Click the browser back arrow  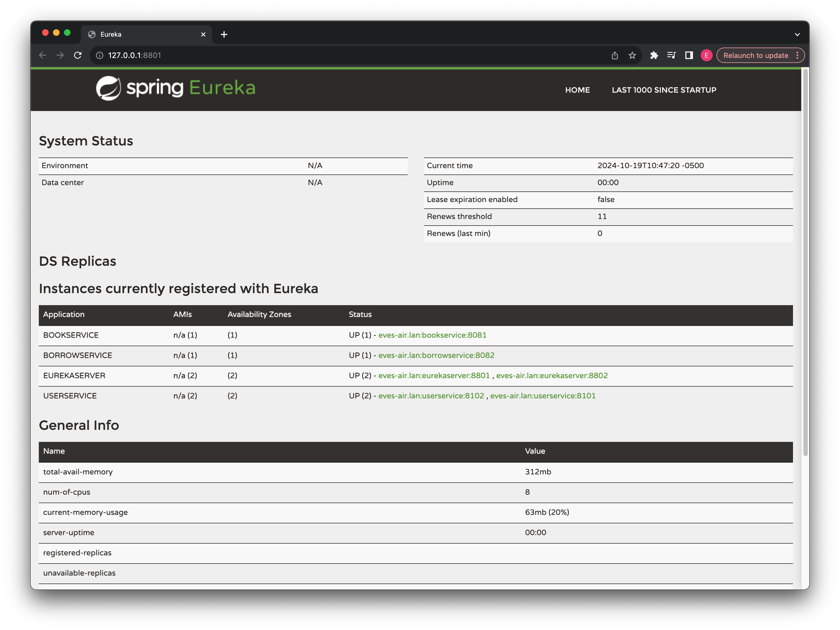43,56
